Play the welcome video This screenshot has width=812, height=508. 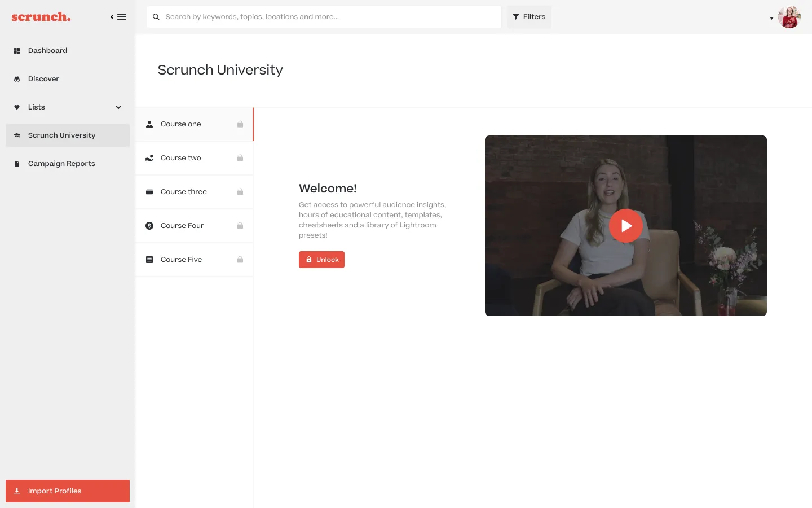click(626, 226)
